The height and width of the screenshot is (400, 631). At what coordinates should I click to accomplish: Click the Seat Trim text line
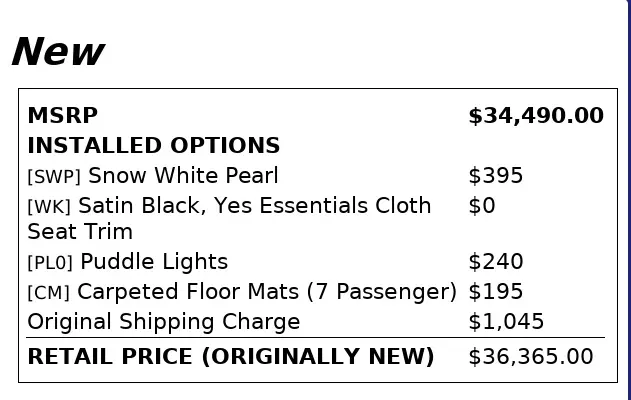(80, 232)
